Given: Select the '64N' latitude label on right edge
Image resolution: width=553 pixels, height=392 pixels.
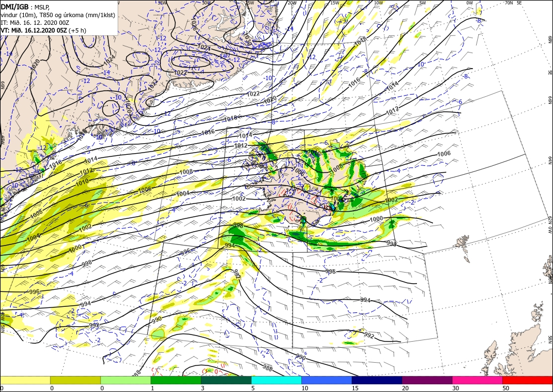Looking at the screenshot, I should [x=550, y=160].
